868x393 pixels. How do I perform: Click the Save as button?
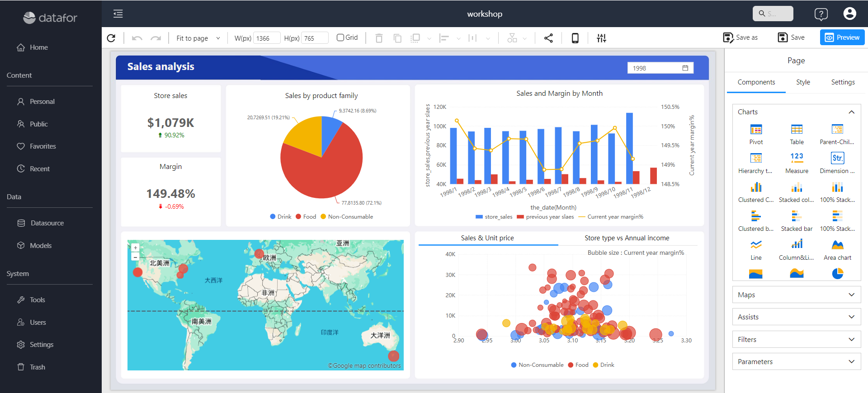[741, 37]
